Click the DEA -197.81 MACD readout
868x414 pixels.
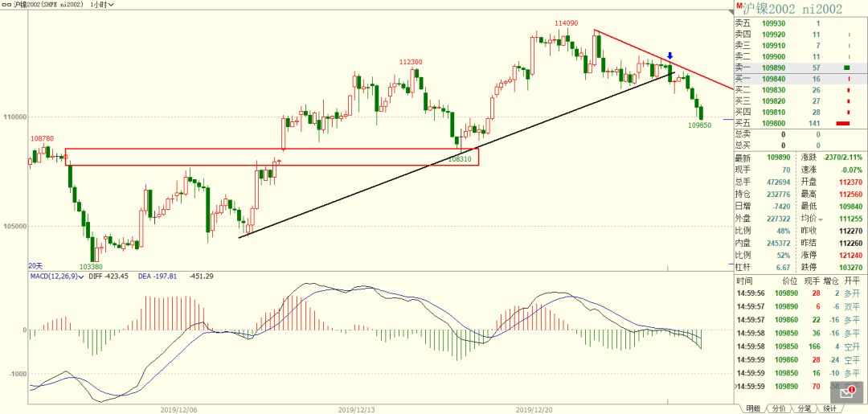pos(158,276)
